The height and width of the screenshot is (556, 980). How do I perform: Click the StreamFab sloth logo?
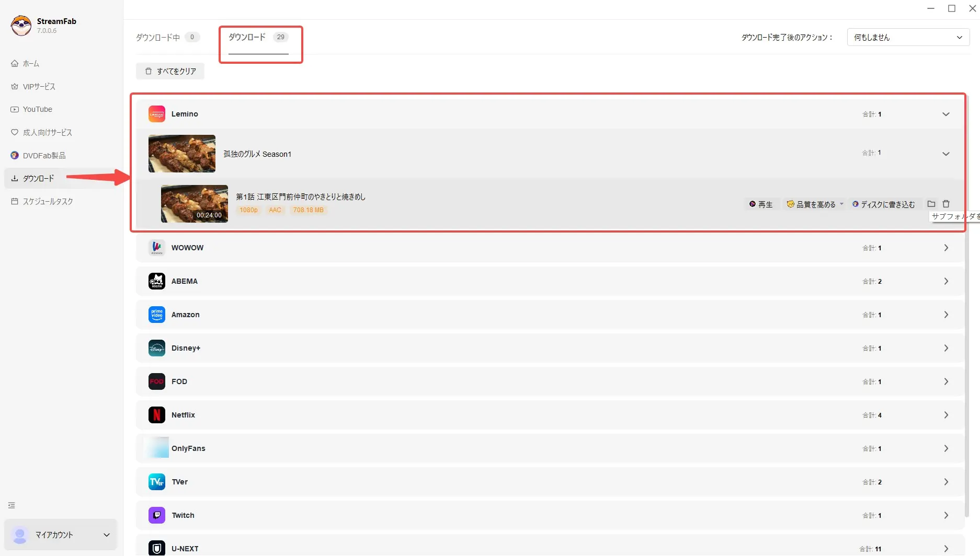21,26
